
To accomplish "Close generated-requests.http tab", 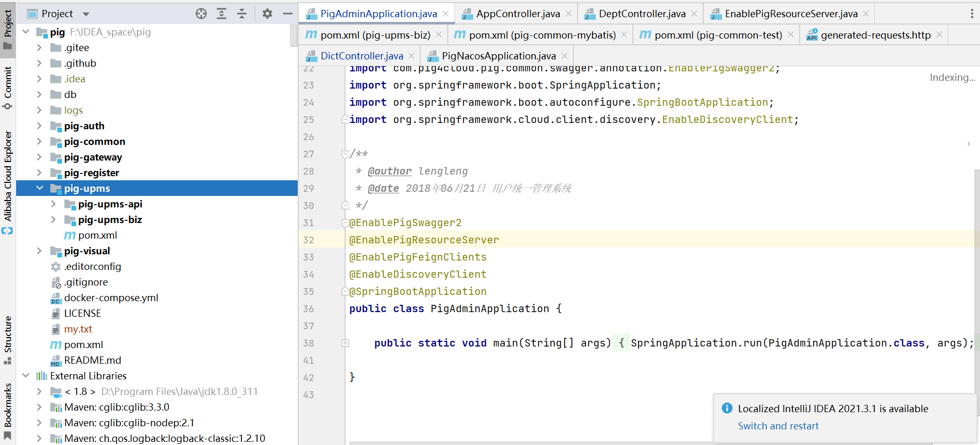I will coord(939,35).
